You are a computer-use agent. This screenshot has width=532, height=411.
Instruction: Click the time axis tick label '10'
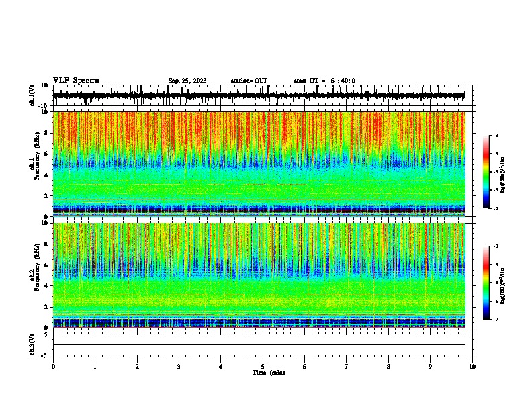point(472,367)
